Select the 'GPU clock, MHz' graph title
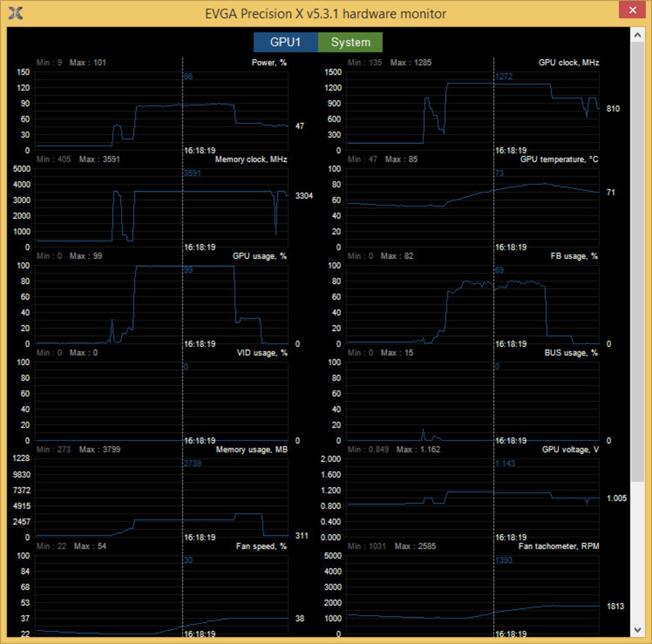The image size is (652, 644). (568, 63)
